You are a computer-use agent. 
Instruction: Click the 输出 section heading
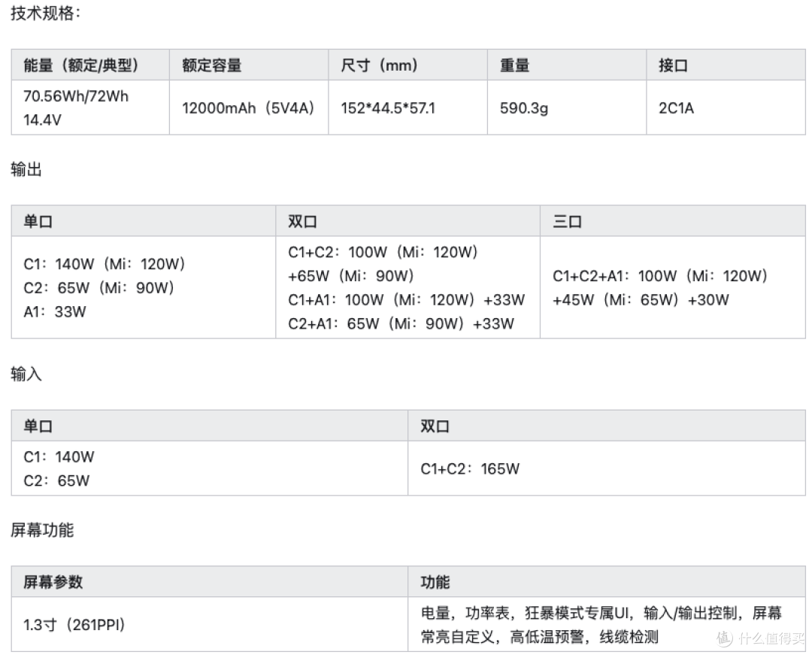pyautogui.click(x=26, y=169)
